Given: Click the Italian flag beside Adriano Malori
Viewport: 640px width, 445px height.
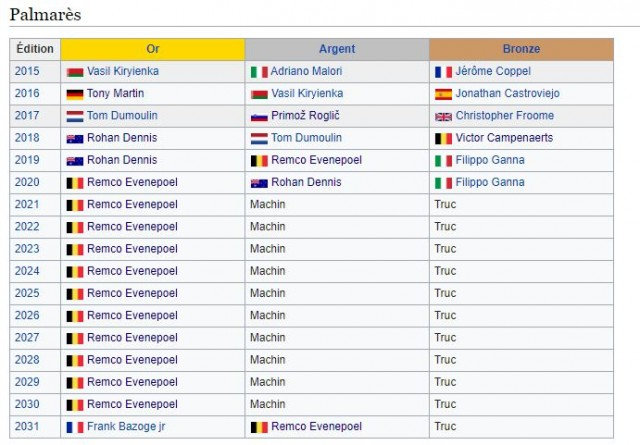Looking at the screenshot, I should point(258,72).
